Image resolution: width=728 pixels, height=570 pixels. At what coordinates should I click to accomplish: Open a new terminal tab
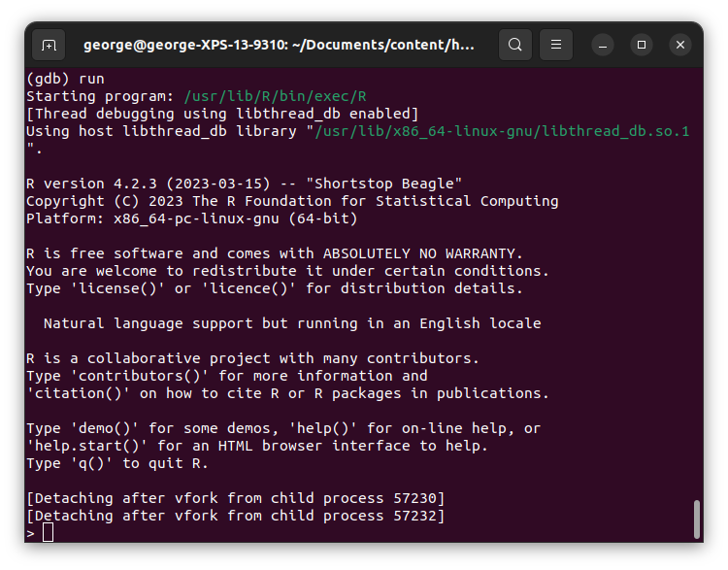[49, 45]
